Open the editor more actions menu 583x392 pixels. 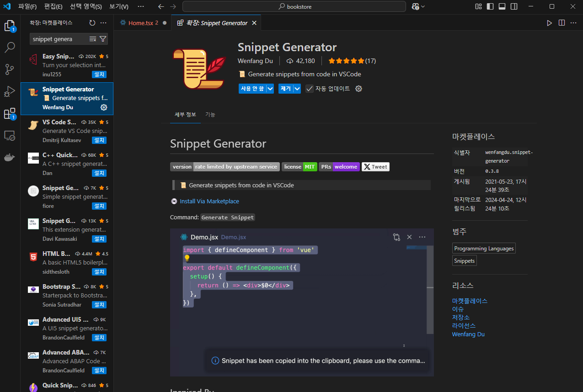[573, 23]
